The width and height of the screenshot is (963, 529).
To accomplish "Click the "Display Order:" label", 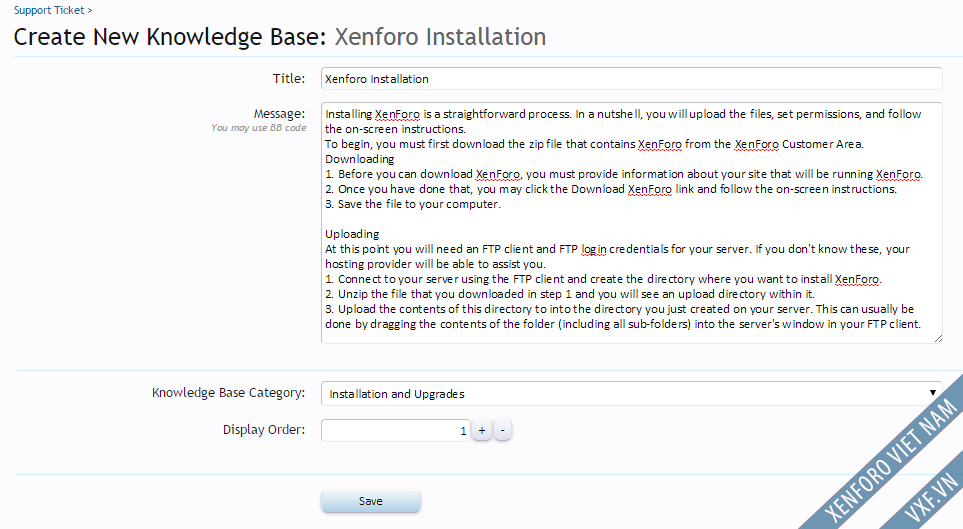I will click(x=264, y=430).
